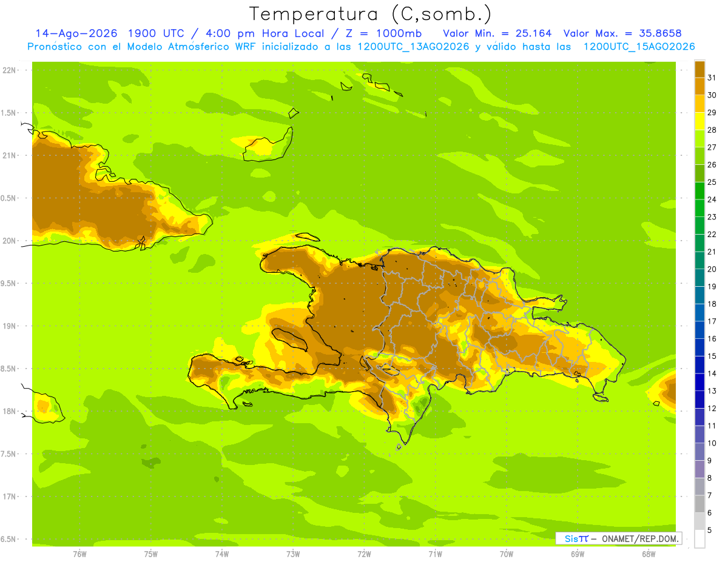Image resolution: width=728 pixels, height=562 pixels.
Task: Click the 24 label on color scale
Action: (x=712, y=199)
